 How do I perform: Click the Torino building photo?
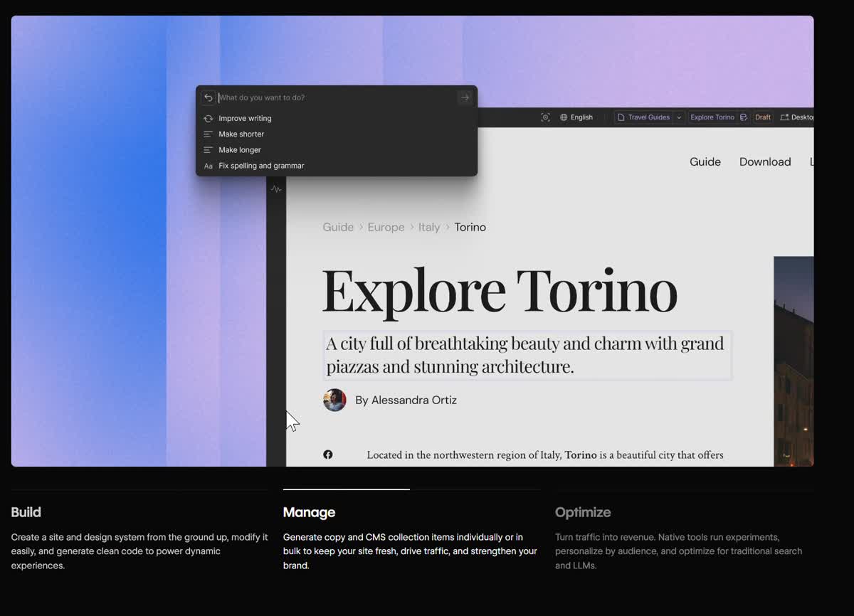coord(794,361)
